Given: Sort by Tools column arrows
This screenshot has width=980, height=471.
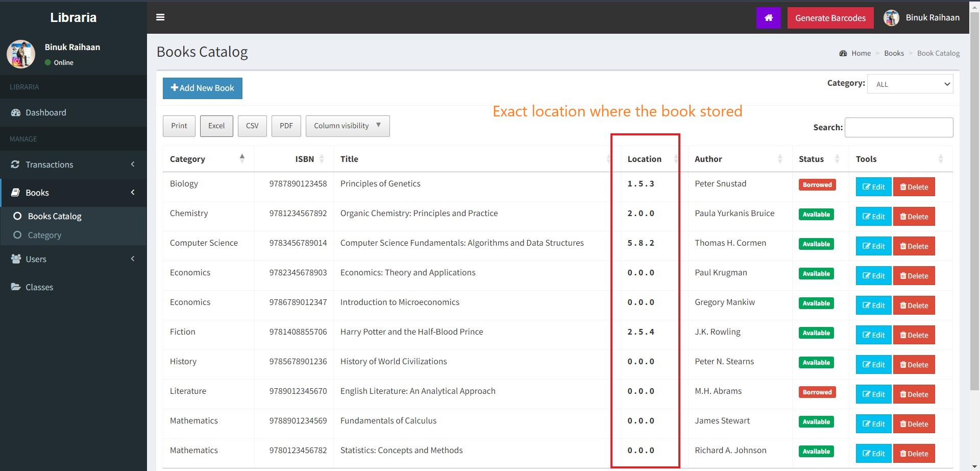Looking at the screenshot, I should click(x=941, y=159).
